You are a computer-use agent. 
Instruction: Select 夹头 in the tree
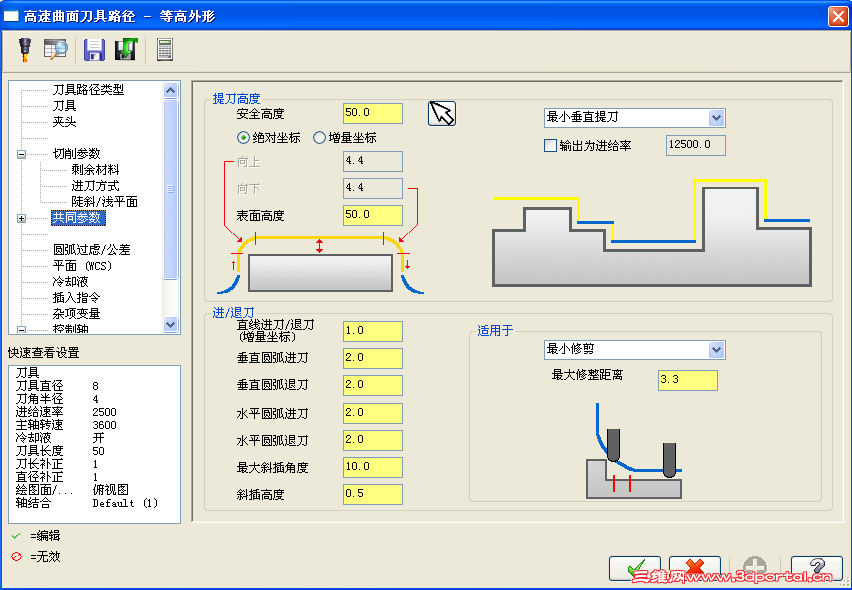tap(64, 122)
